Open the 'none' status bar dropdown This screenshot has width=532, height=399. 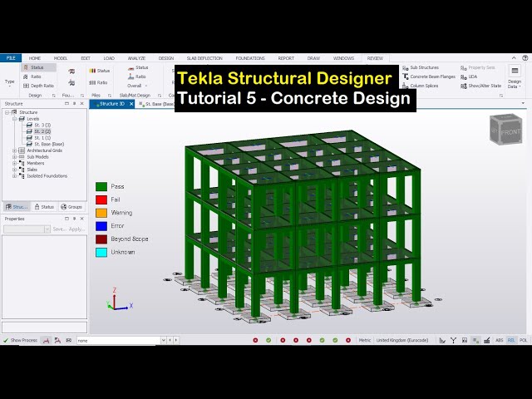pyautogui.click(x=163, y=340)
